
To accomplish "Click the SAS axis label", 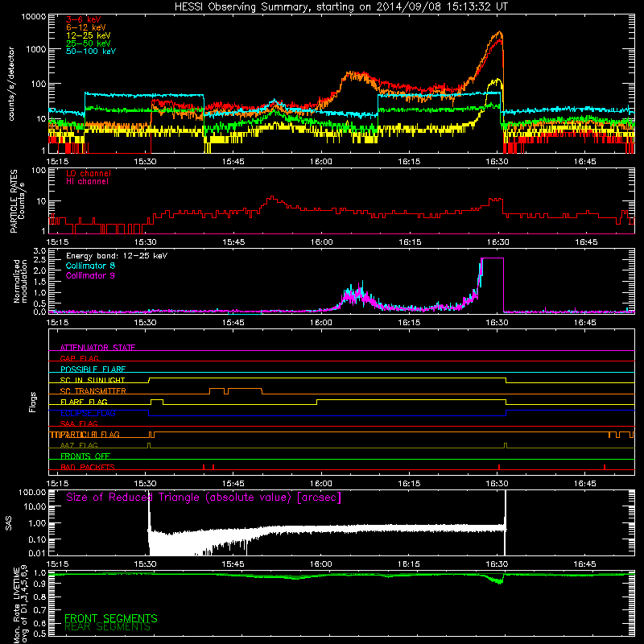I will tap(9, 524).
